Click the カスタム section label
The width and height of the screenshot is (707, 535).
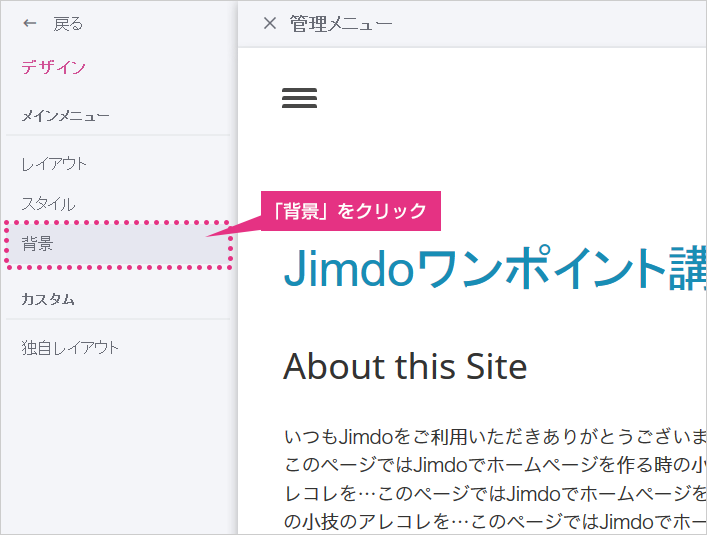(x=48, y=299)
